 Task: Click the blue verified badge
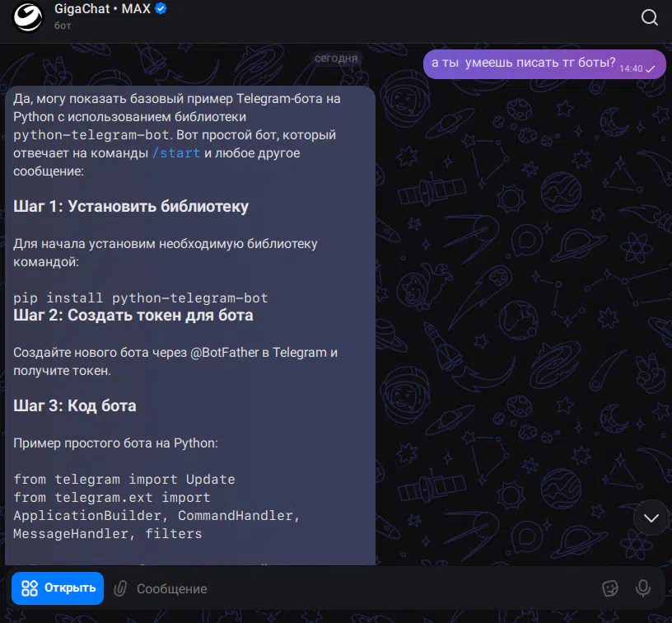[x=161, y=8]
